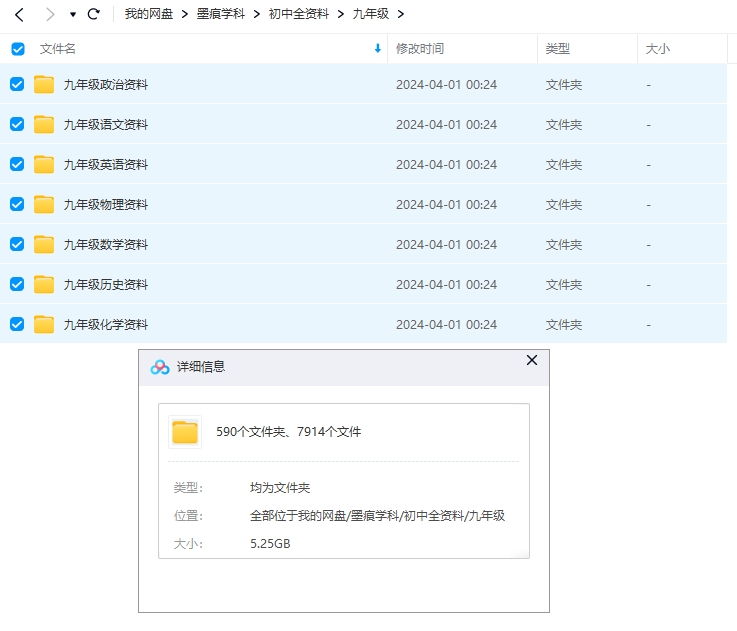Click the 九年级化学资料 folder icon
737x631 pixels.
(44, 325)
